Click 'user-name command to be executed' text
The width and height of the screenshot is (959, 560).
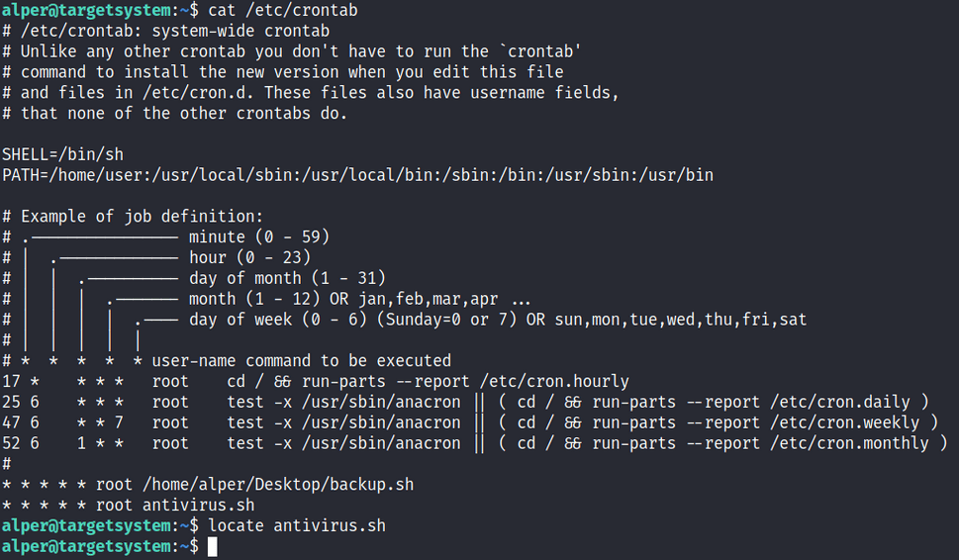point(302,361)
